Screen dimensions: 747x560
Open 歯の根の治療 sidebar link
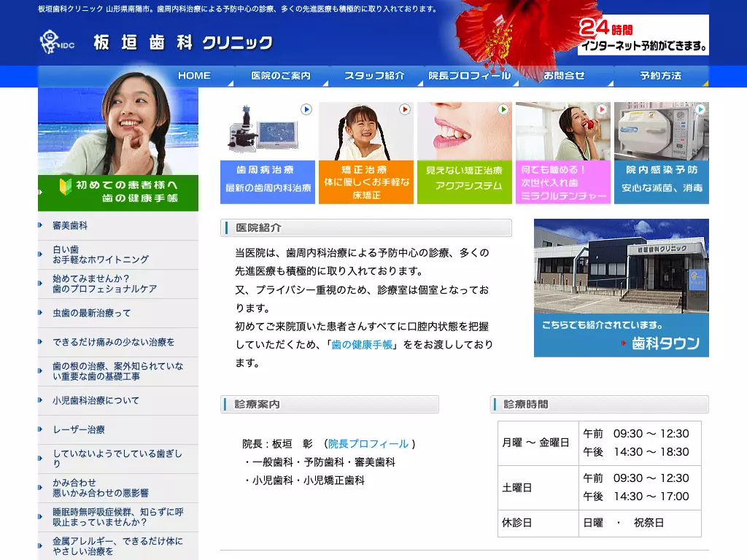(117, 371)
